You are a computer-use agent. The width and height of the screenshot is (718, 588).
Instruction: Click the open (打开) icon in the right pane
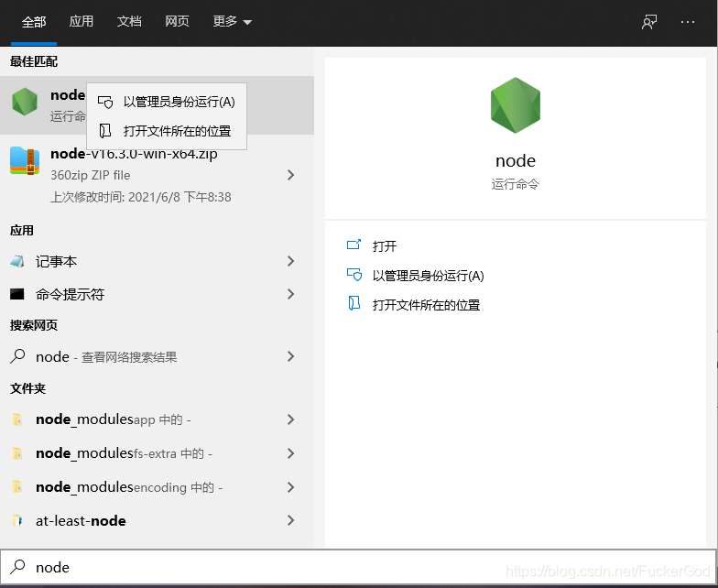(354, 245)
